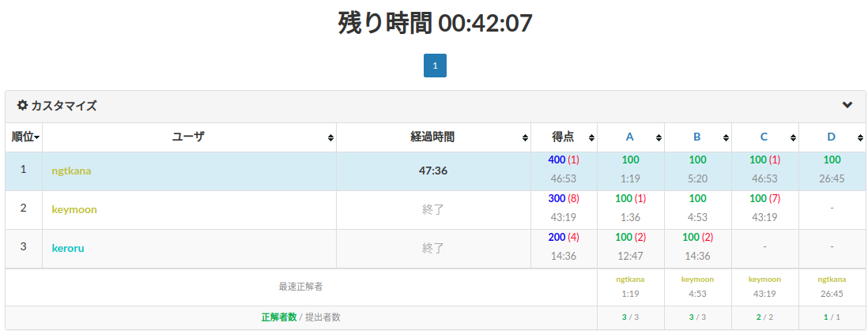This screenshot has height=334, width=868.
Task: Open pagination page 1
Action: pos(435,66)
